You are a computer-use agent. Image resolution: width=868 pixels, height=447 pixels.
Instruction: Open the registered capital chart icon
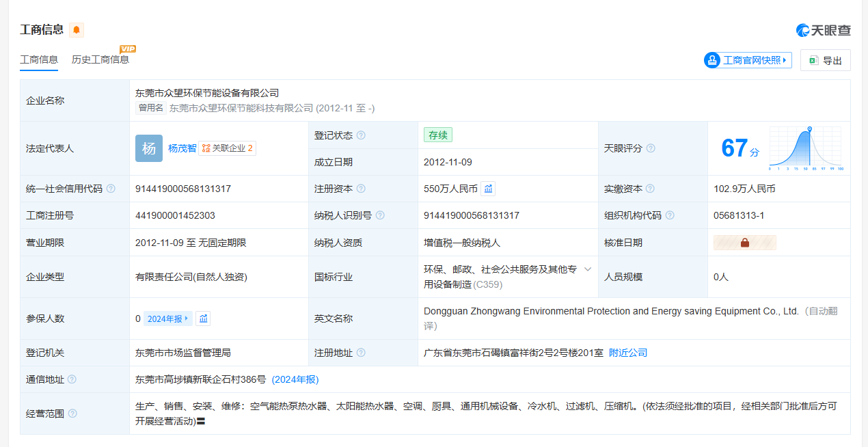(488, 189)
